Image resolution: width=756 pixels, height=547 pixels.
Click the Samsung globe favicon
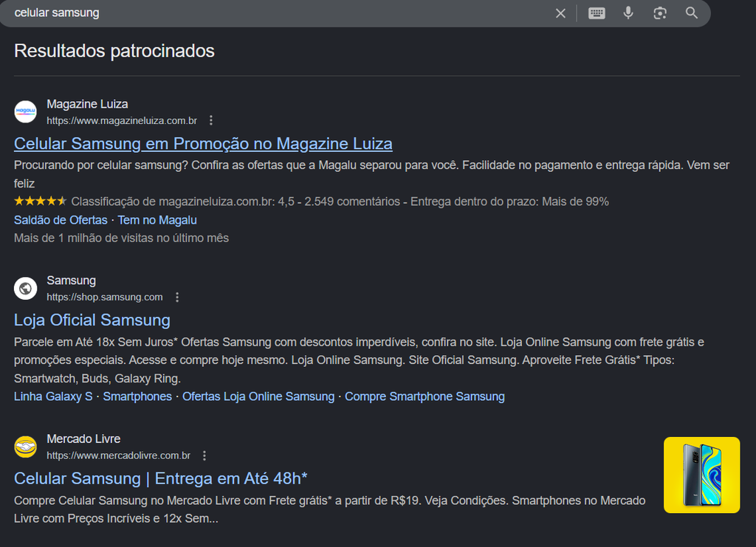[25, 288]
